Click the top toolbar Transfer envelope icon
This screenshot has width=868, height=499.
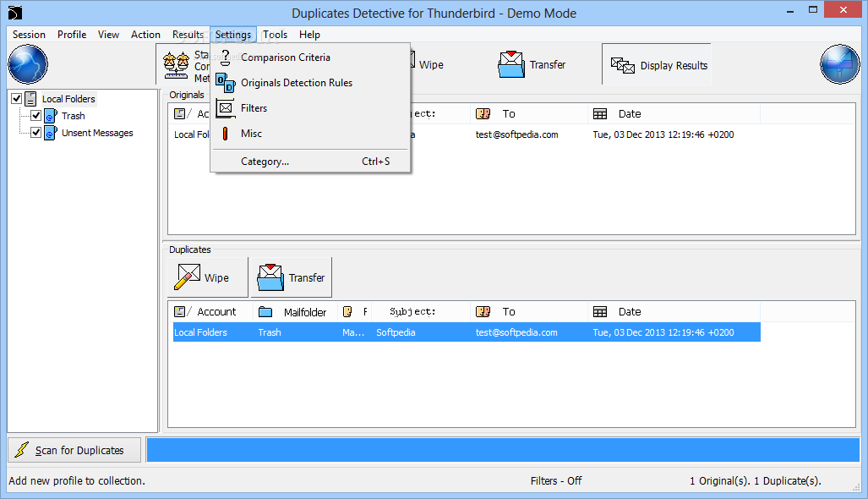point(511,65)
